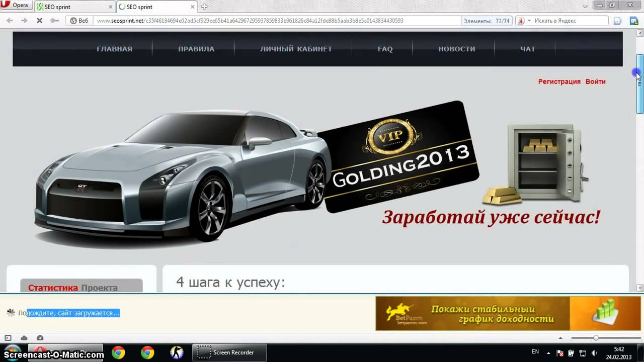Click the Action Center flag tray icon
The height and width of the screenshot is (362, 644).
[x=560, y=353]
